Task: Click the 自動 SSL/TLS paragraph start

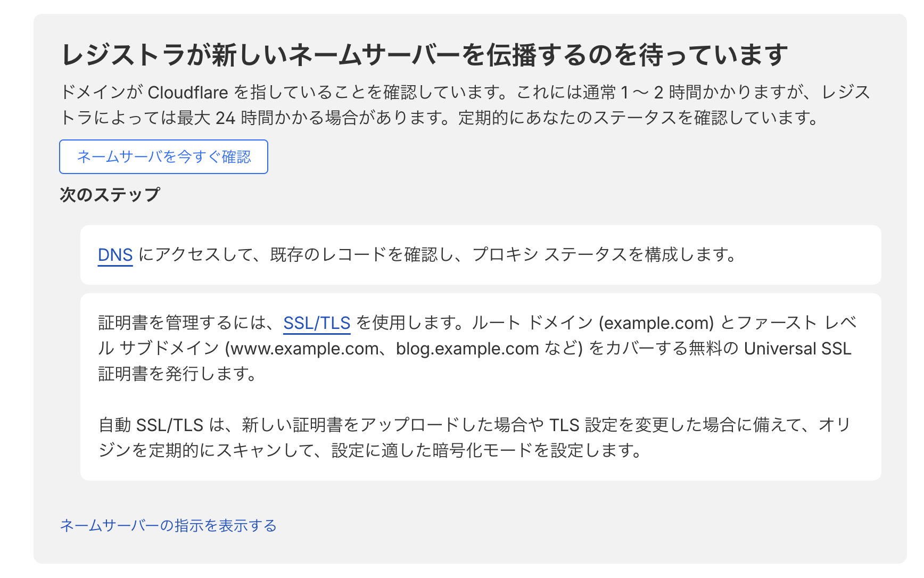Action: pos(151,425)
